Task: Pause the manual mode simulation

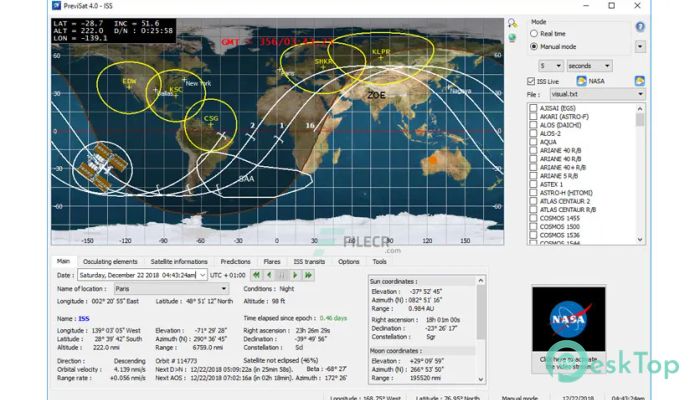Action: point(282,275)
